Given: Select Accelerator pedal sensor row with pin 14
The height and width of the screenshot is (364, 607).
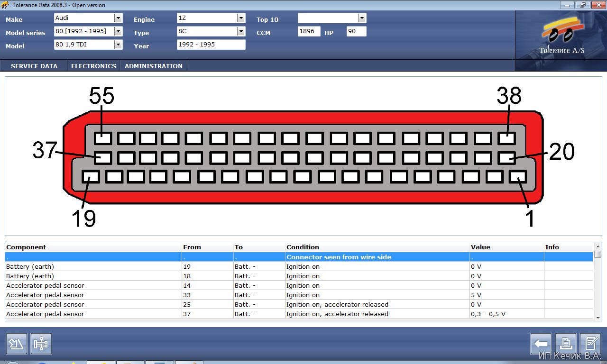Looking at the screenshot, I should [x=299, y=285].
